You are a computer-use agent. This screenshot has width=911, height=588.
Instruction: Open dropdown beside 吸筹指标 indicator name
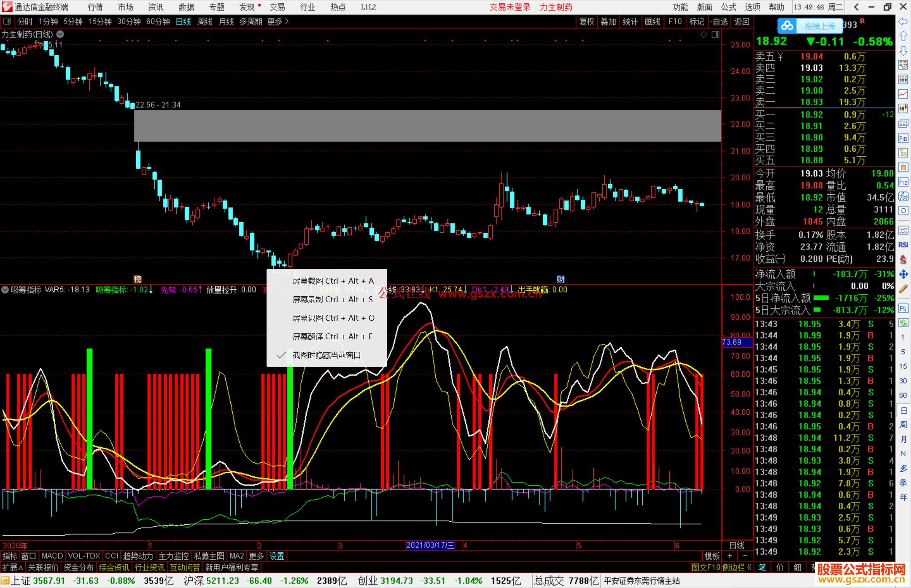click(5, 290)
